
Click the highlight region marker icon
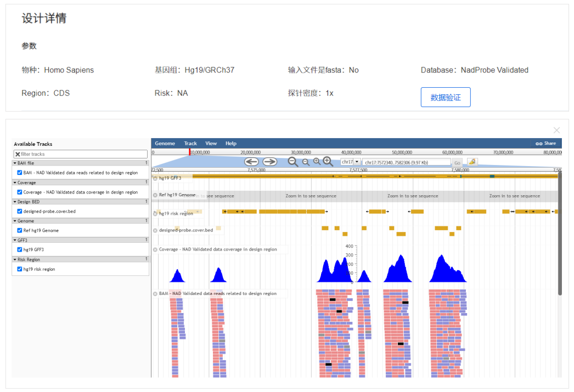click(x=472, y=162)
